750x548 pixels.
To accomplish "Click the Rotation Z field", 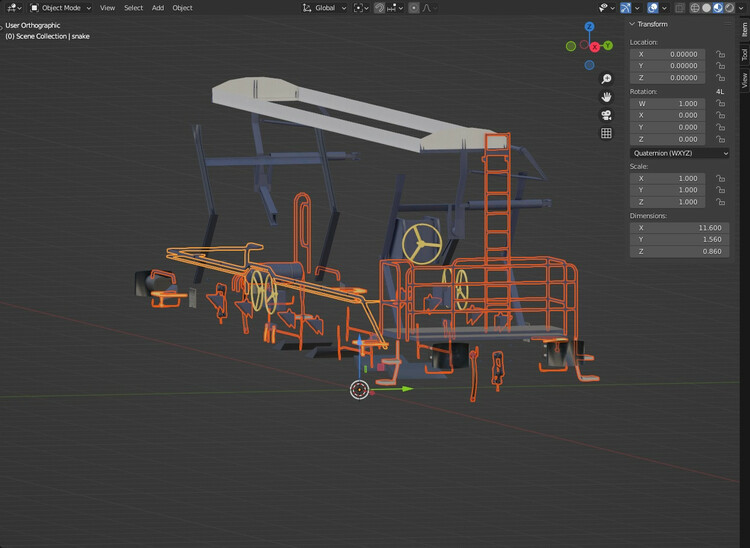I will point(667,140).
